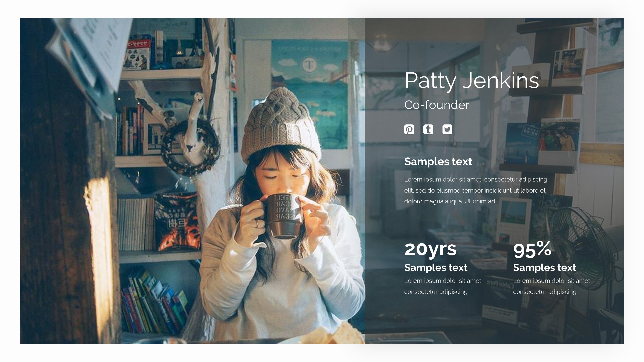Click the Co-founder subtitle text

[436, 105]
